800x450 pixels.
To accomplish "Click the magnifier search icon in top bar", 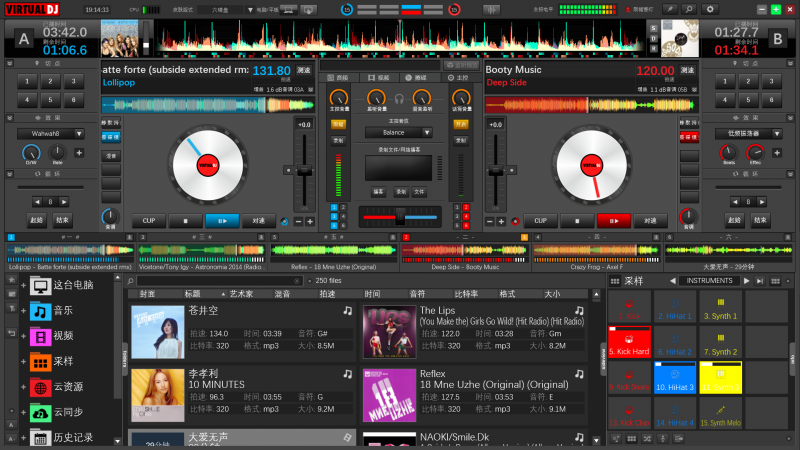I will pyautogui.click(x=689, y=9).
